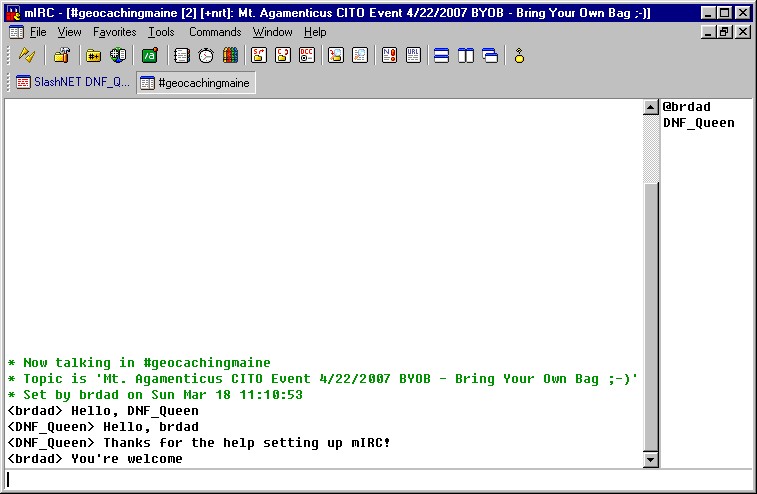Click the channel window icon beside File menu
The image size is (757, 494).
[x=16, y=32]
